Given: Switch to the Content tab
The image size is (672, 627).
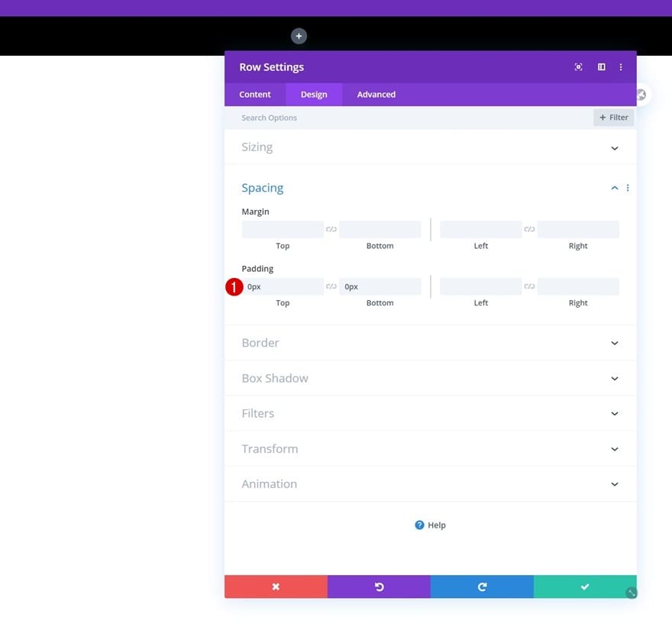Looking at the screenshot, I should (x=255, y=94).
